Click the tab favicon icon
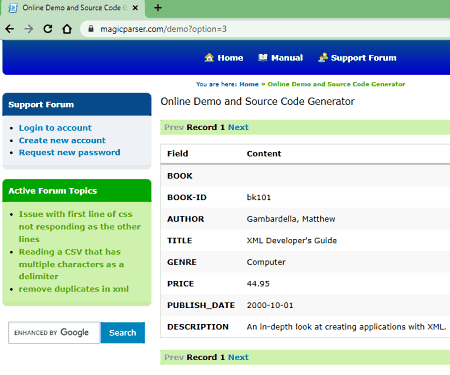Image resolution: width=450 pixels, height=375 pixels. (x=13, y=8)
